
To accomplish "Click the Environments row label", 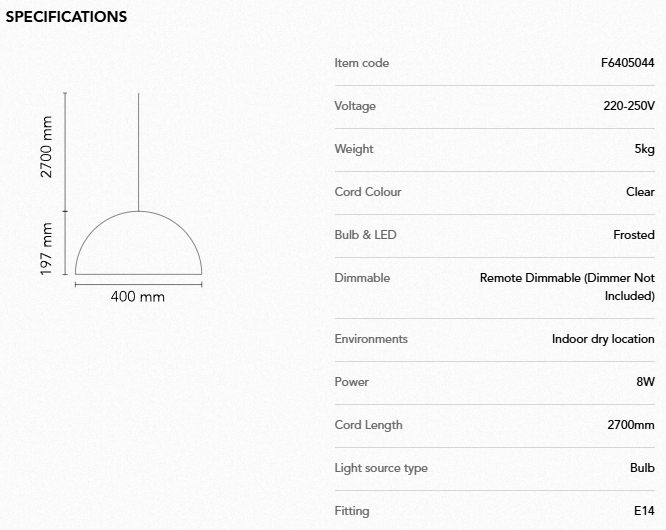I will tap(371, 339).
